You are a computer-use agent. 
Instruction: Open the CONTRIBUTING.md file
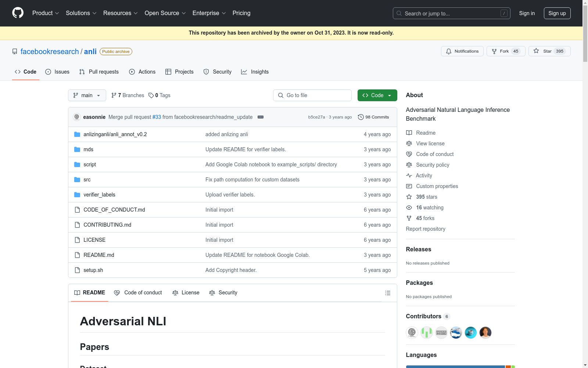point(107,225)
